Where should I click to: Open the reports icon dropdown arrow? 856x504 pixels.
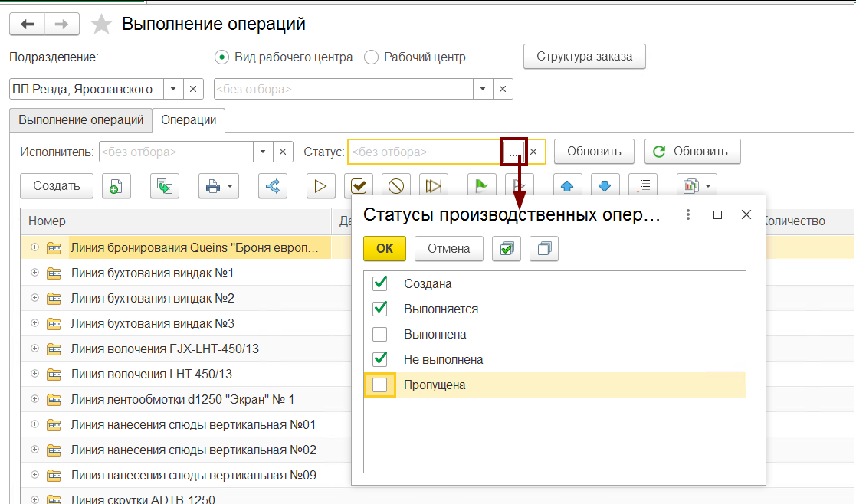(x=709, y=187)
